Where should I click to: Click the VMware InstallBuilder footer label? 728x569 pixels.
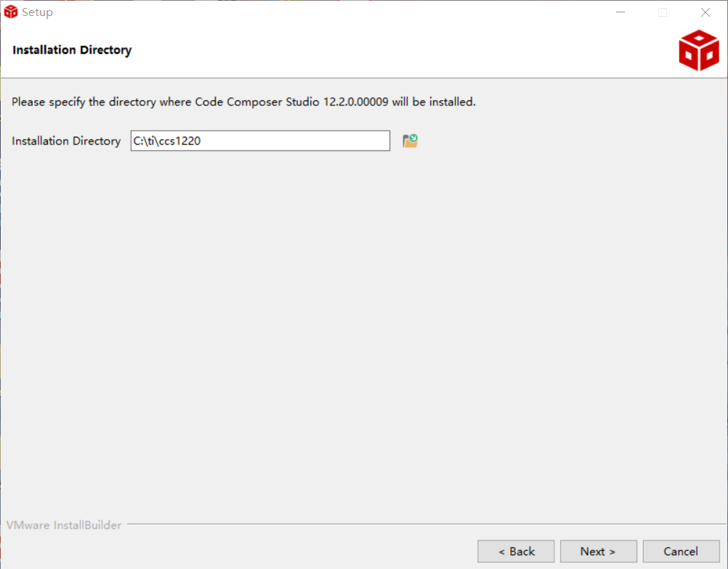pyautogui.click(x=64, y=525)
